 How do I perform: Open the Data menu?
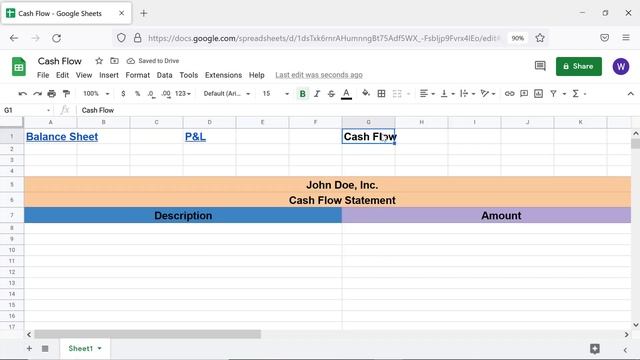[x=164, y=75]
